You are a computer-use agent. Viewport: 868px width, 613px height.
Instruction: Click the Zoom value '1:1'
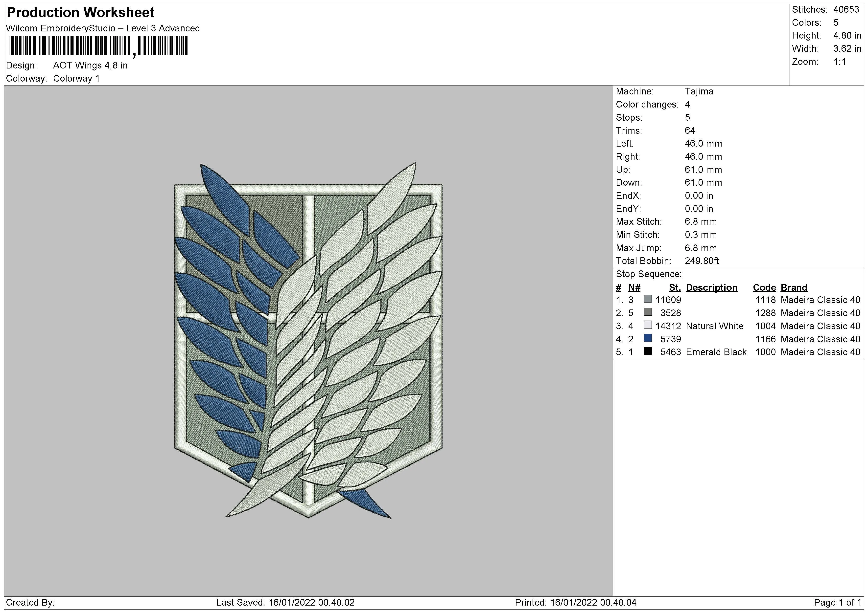tap(840, 62)
